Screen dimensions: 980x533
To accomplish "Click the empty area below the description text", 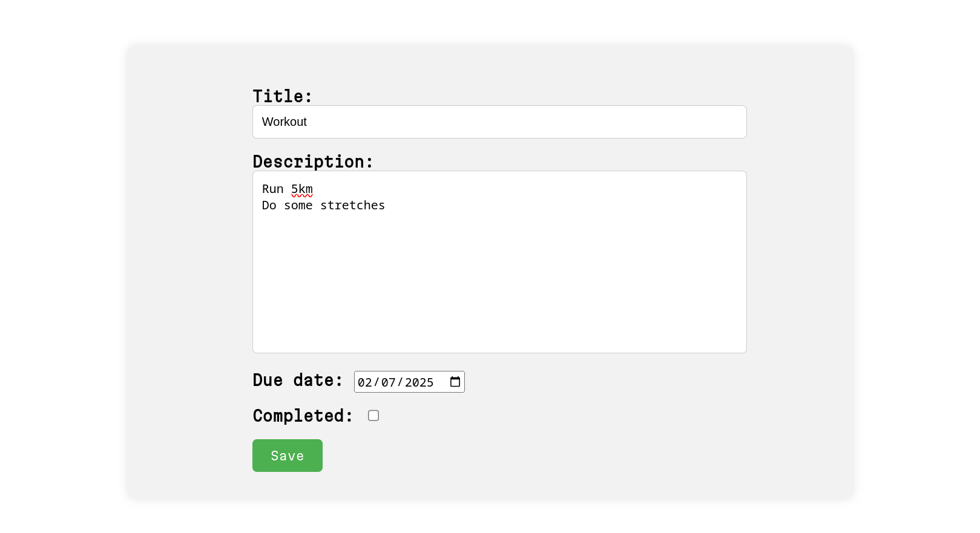I will tap(499, 284).
